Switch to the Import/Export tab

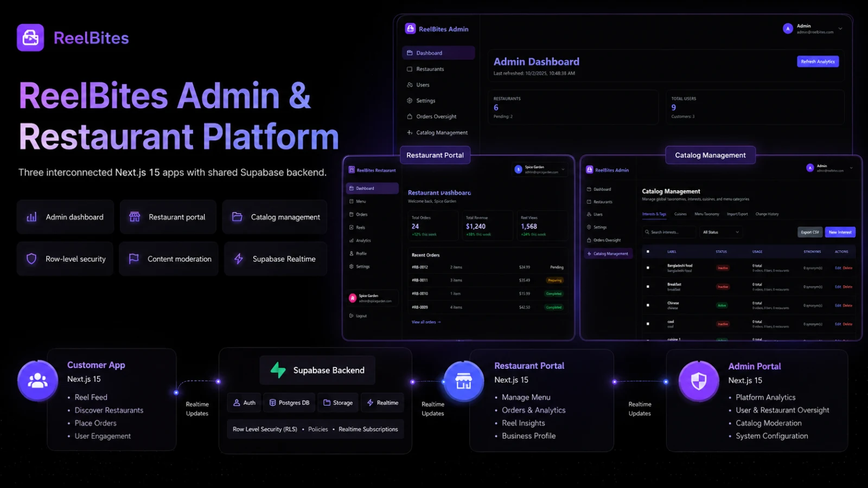[x=737, y=214]
